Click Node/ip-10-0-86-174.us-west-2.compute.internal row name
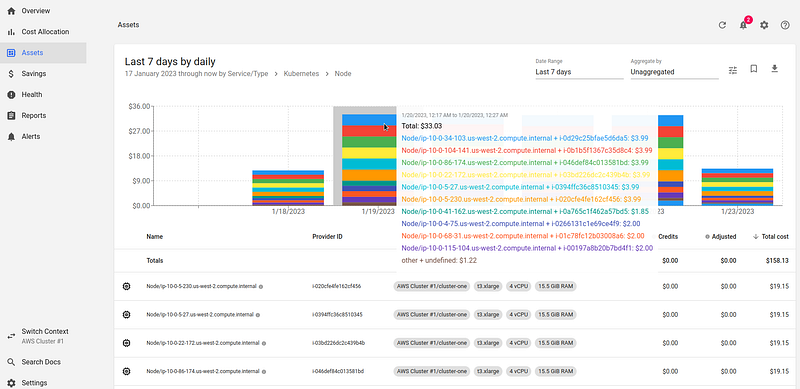The height and width of the screenshot is (389, 800). coord(203,371)
